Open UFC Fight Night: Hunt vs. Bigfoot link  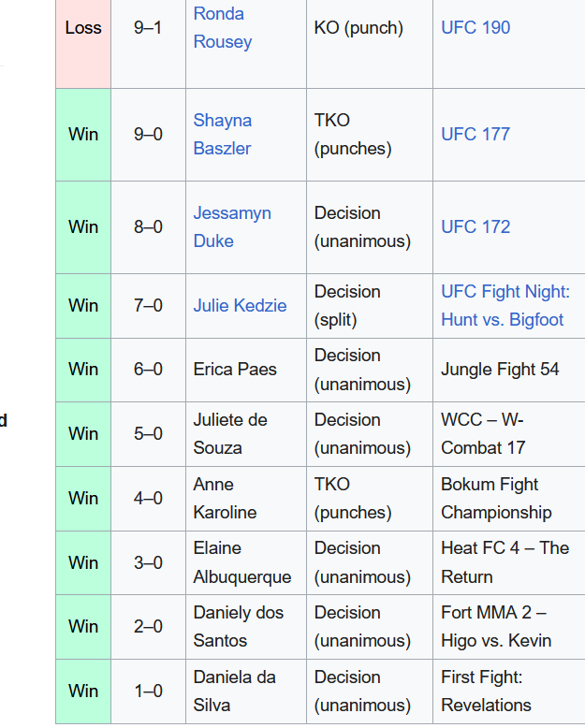point(505,305)
